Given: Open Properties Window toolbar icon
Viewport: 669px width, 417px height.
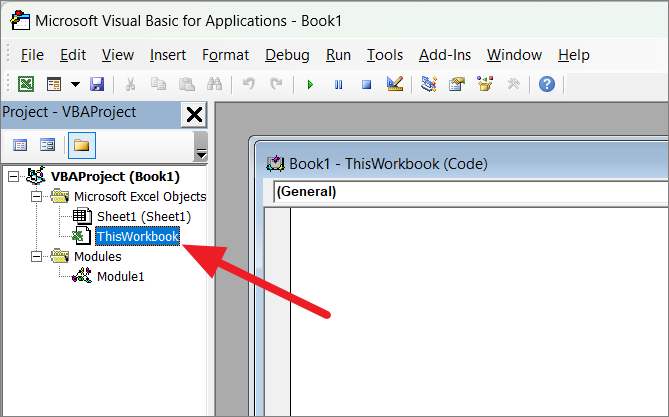Looking at the screenshot, I should tap(457, 84).
